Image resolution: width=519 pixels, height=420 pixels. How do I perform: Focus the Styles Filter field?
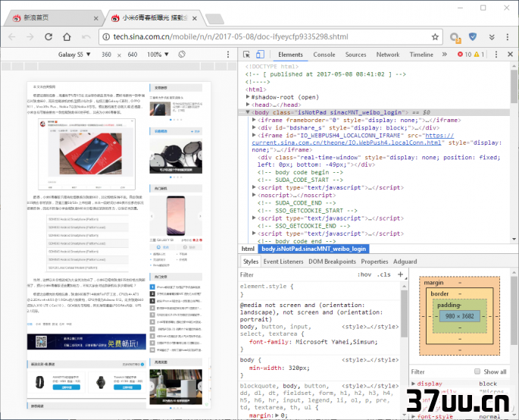tap(296, 274)
